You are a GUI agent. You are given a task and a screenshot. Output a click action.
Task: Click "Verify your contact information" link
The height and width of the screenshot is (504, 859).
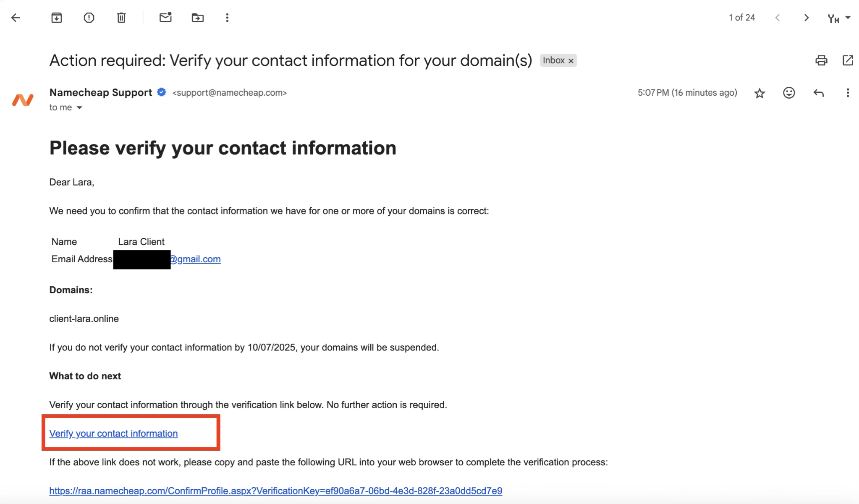pyautogui.click(x=113, y=433)
